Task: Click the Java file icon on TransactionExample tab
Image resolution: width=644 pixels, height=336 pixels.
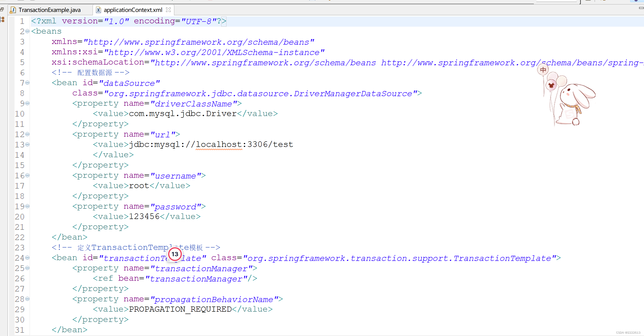Action: pyautogui.click(x=13, y=10)
